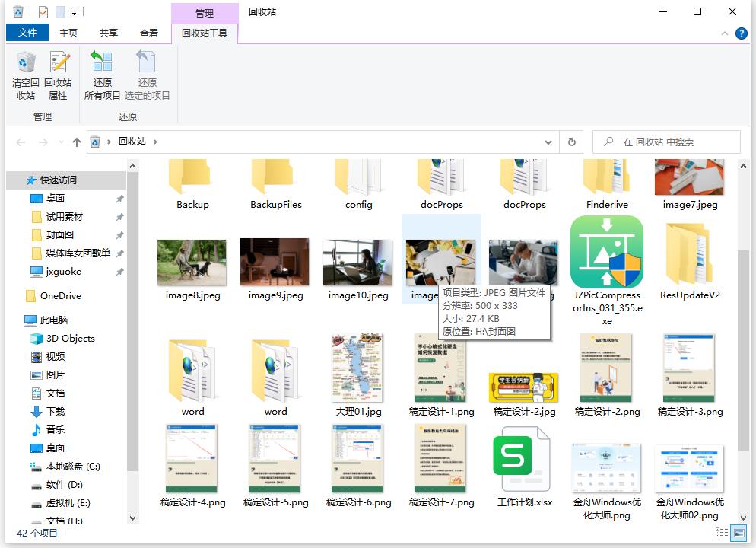Open the 文件 menu
The height and width of the screenshot is (548, 756).
(x=27, y=33)
